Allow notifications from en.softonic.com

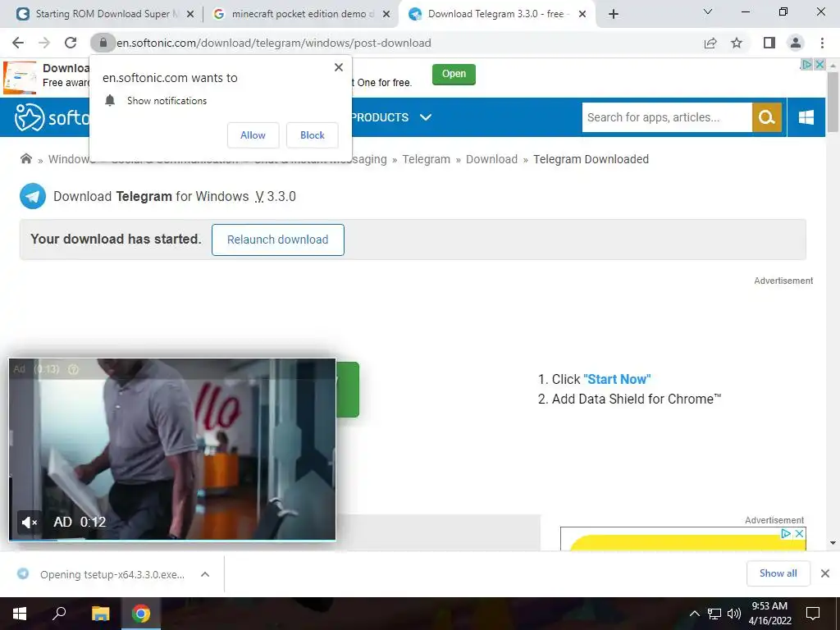253,135
